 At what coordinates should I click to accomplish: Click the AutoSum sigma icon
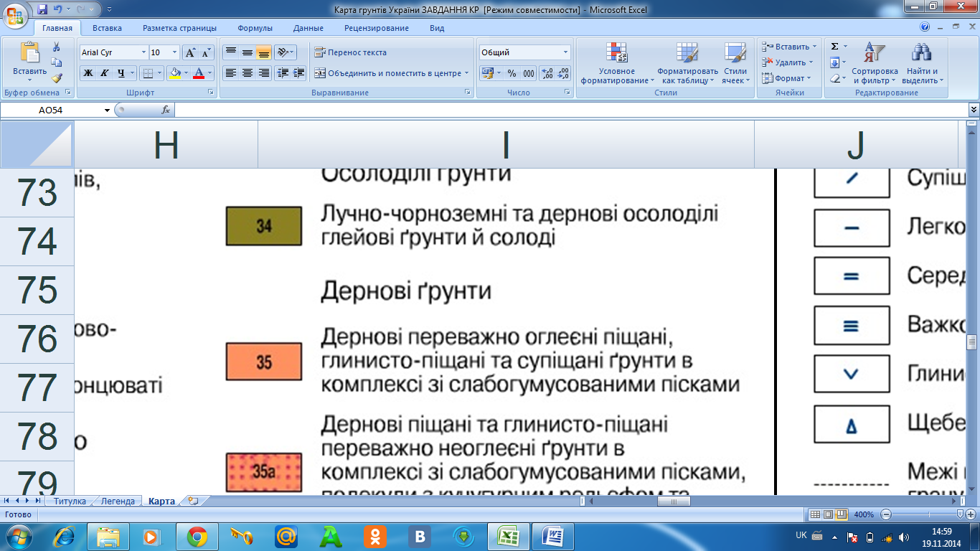click(x=834, y=47)
